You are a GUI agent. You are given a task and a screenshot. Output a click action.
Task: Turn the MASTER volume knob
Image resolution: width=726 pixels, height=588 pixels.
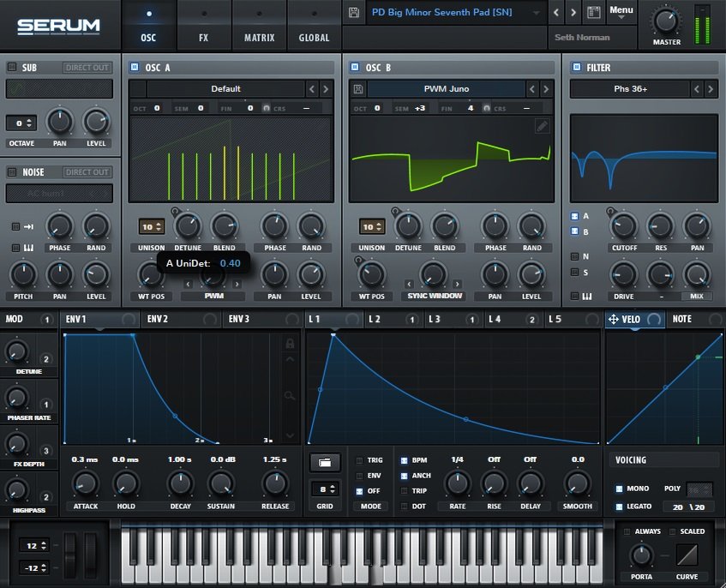pos(666,21)
